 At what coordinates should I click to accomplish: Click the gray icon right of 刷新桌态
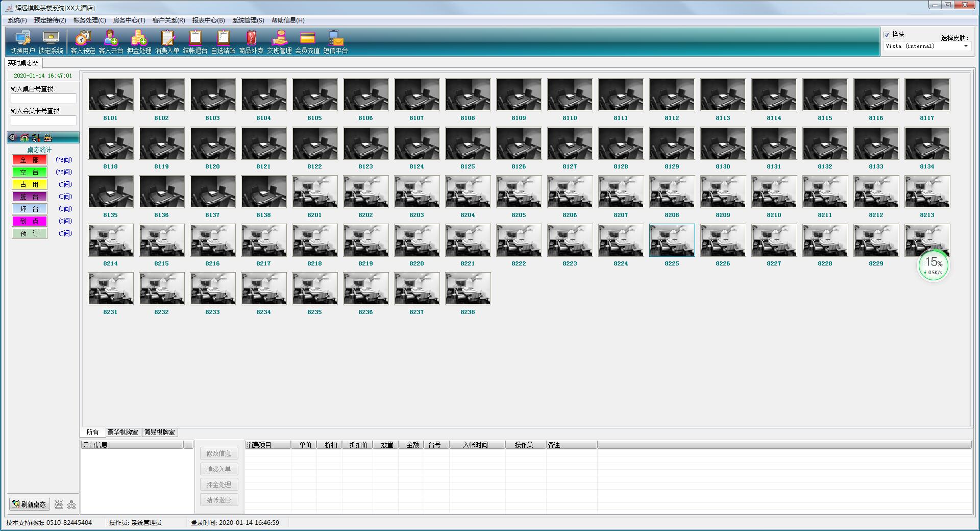click(59, 504)
